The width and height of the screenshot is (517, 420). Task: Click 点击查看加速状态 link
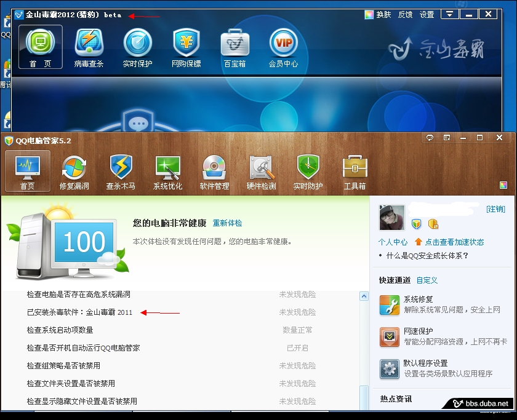coord(455,242)
